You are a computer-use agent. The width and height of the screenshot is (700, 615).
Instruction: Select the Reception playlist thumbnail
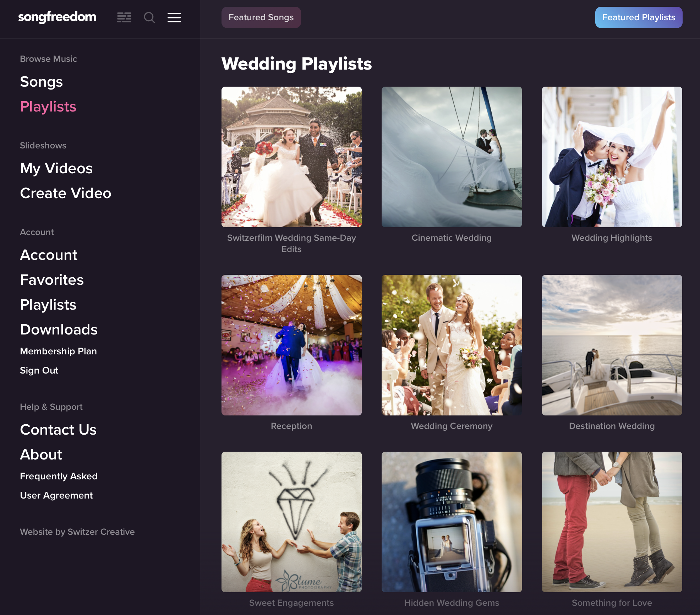[291, 345]
